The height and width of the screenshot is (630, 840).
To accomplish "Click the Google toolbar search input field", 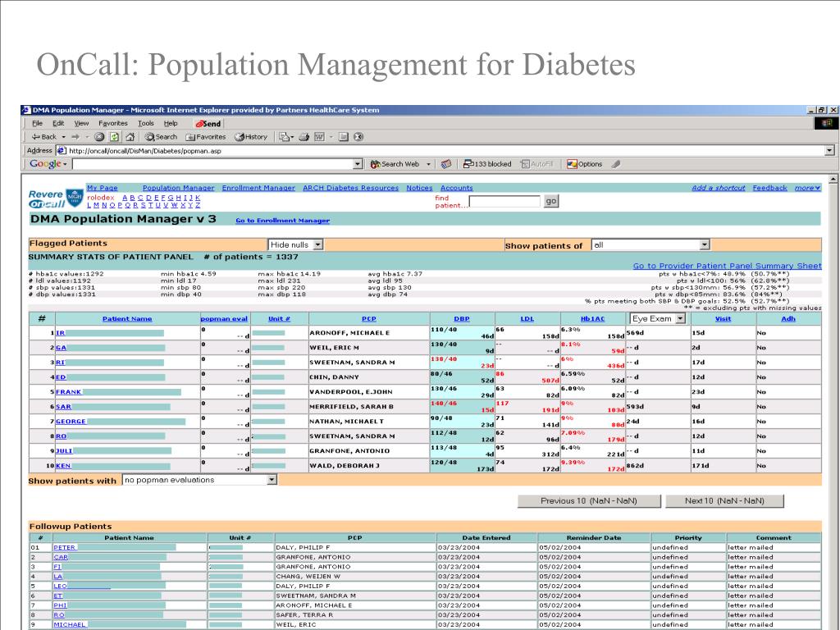I will point(213,164).
